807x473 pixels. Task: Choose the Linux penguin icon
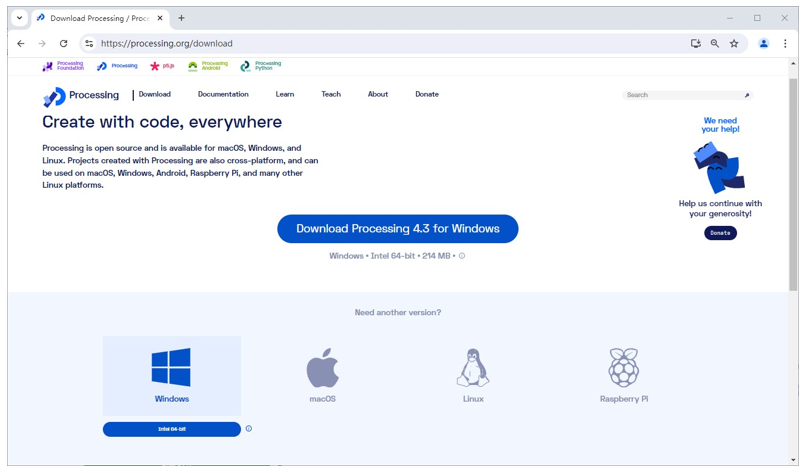pos(473,368)
